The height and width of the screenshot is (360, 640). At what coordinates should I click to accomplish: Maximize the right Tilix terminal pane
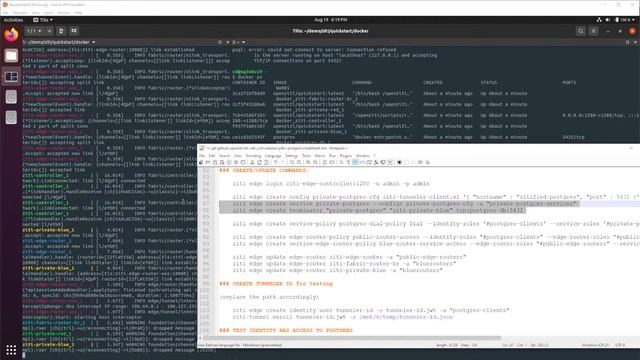point(627,42)
